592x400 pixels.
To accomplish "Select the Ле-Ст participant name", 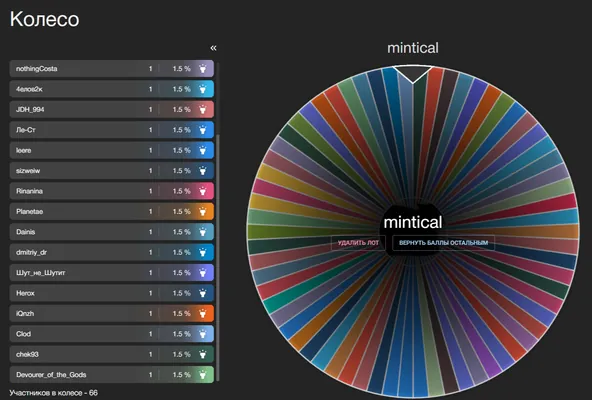I will [x=26, y=130].
